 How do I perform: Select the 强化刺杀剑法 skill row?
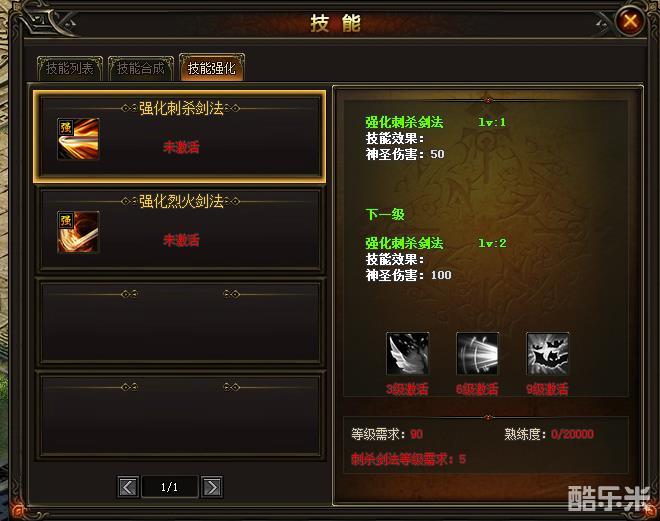[180, 137]
